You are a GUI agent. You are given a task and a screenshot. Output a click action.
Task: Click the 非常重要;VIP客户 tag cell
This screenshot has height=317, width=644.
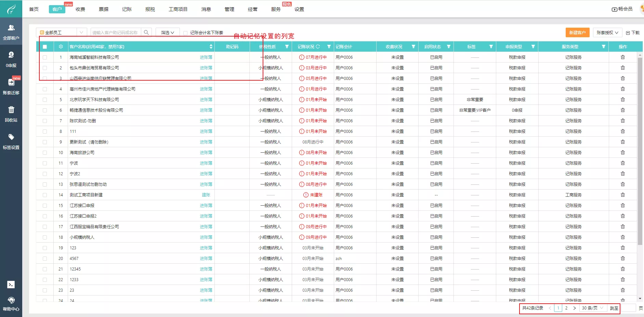tap(475, 110)
